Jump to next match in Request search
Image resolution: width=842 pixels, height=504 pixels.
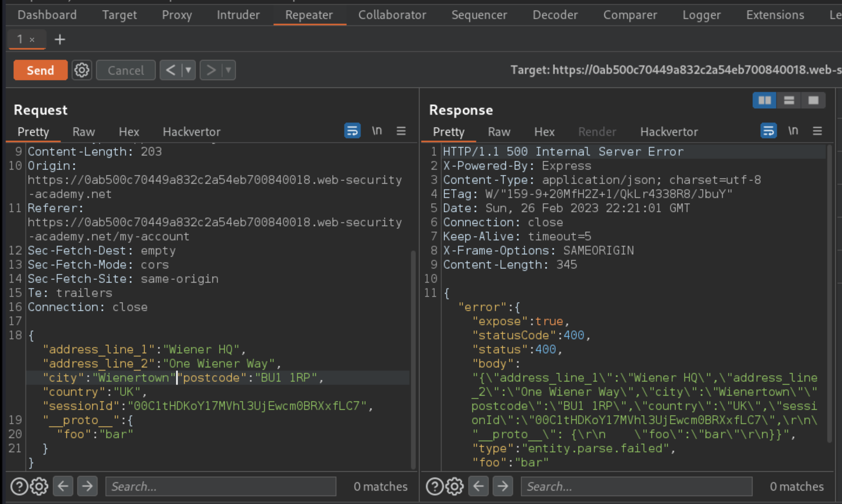tap(87, 486)
